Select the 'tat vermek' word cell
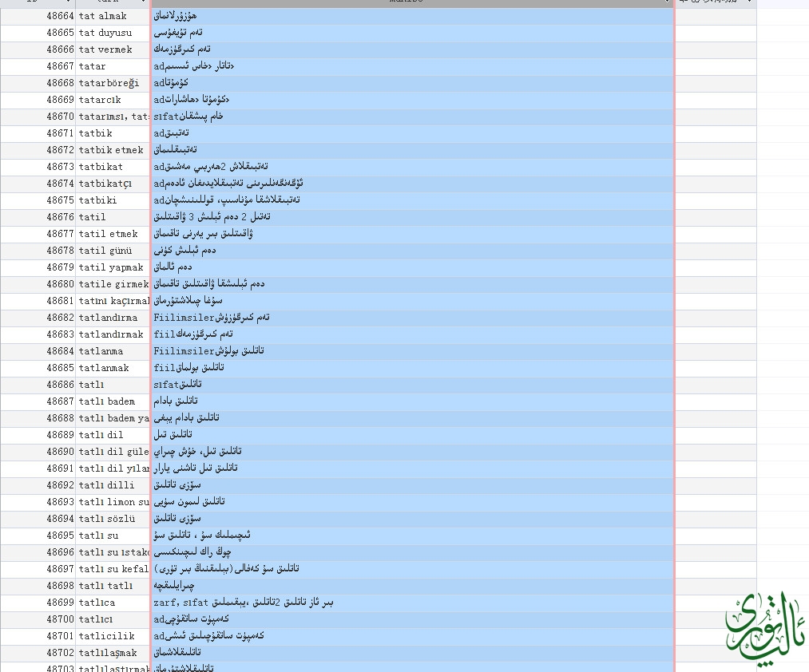The height and width of the screenshot is (672, 809). point(113,49)
